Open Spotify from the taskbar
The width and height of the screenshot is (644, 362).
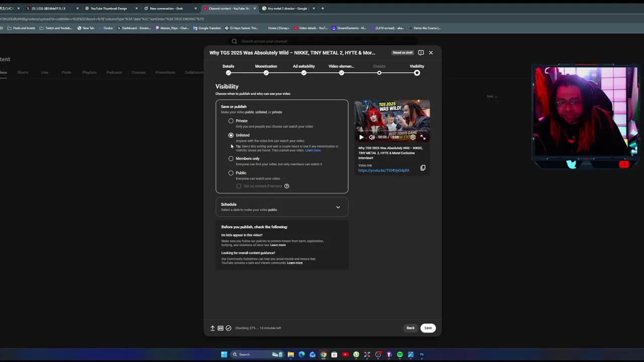(x=400, y=354)
